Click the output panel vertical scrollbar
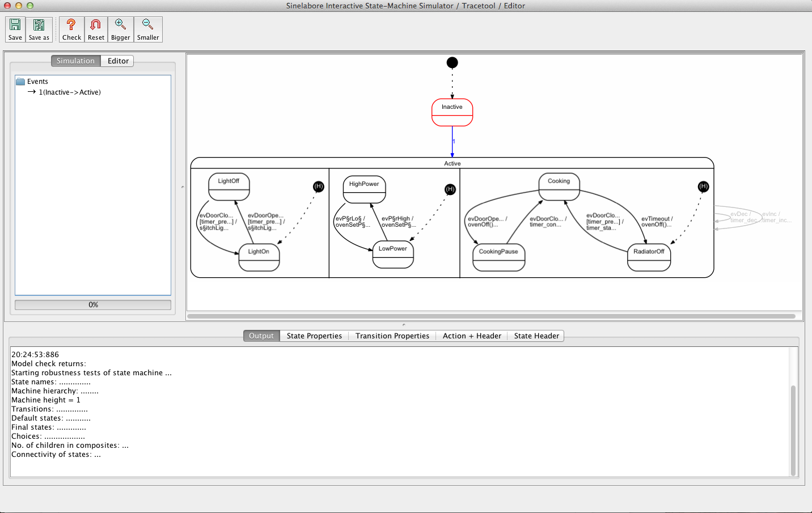812x513 pixels. click(793, 430)
